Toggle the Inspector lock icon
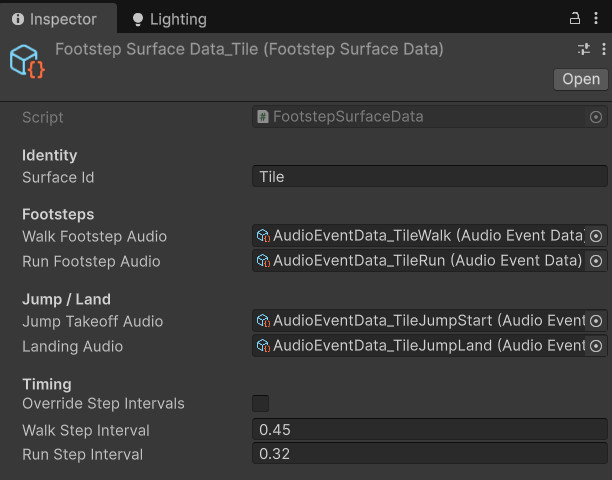This screenshot has height=480, width=612. (575, 18)
